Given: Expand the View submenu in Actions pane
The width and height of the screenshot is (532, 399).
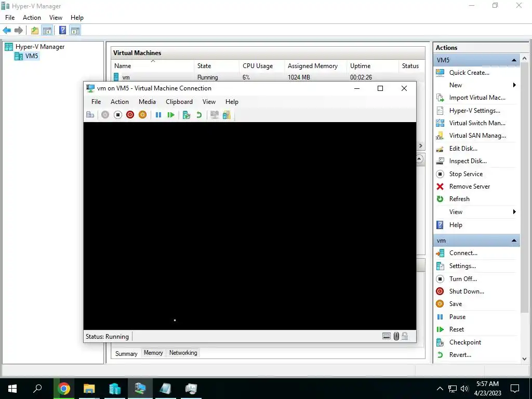Looking at the screenshot, I should coord(514,212).
